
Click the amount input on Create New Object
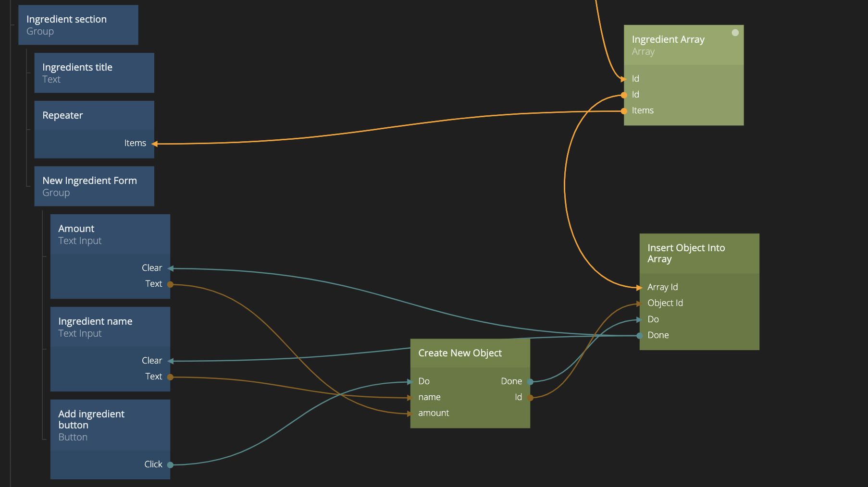tap(410, 414)
